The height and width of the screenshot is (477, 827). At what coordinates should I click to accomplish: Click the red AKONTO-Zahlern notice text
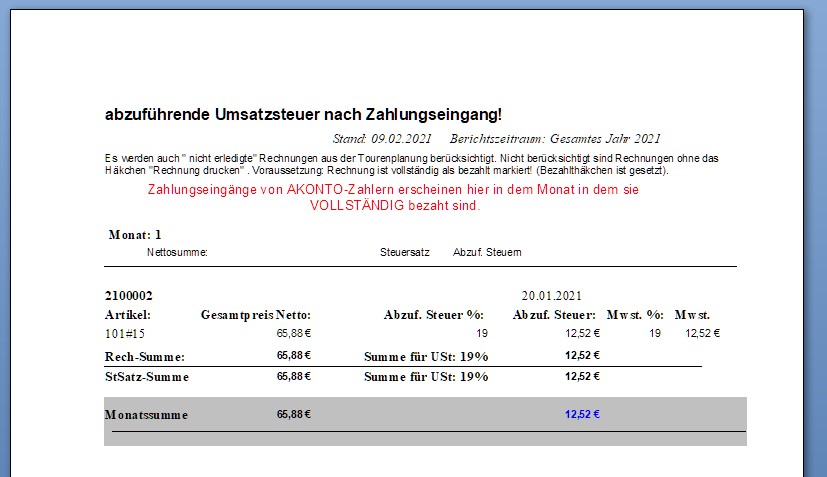pyautogui.click(x=395, y=197)
